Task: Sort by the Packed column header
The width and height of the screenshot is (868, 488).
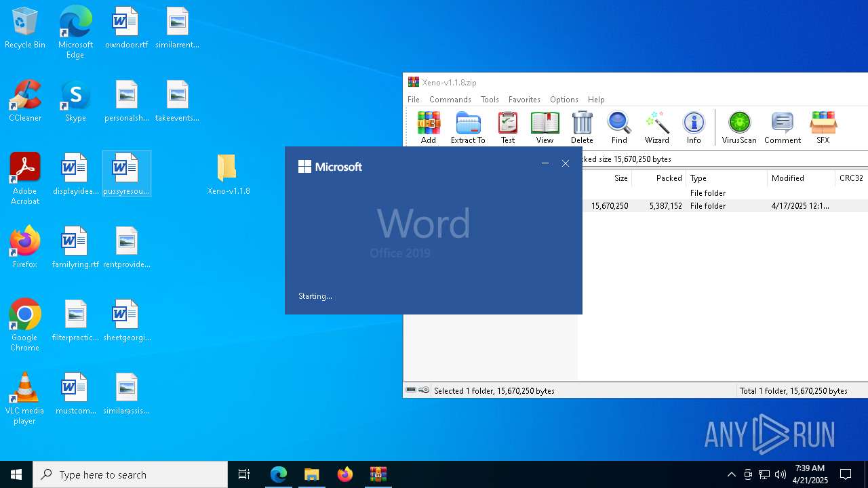Action: (x=658, y=178)
